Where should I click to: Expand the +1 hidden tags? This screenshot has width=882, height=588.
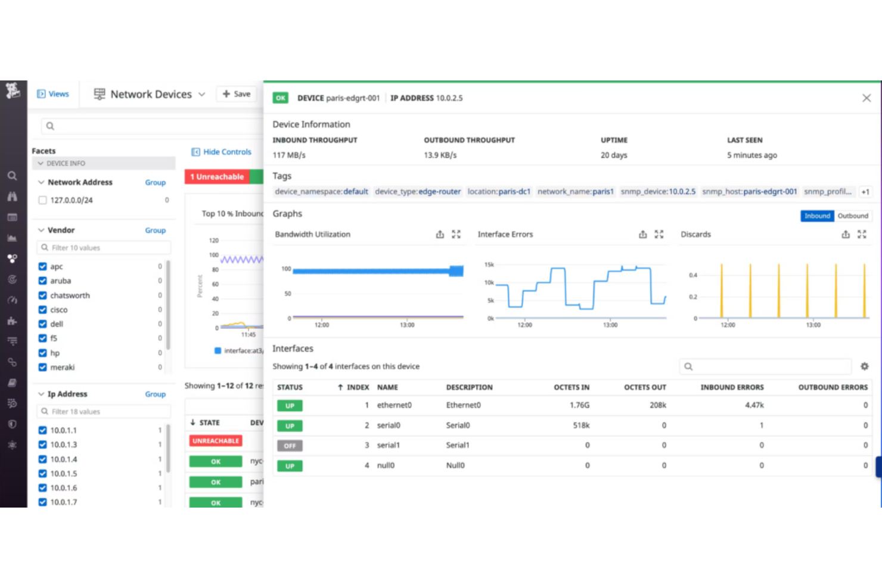tap(865, 192)
